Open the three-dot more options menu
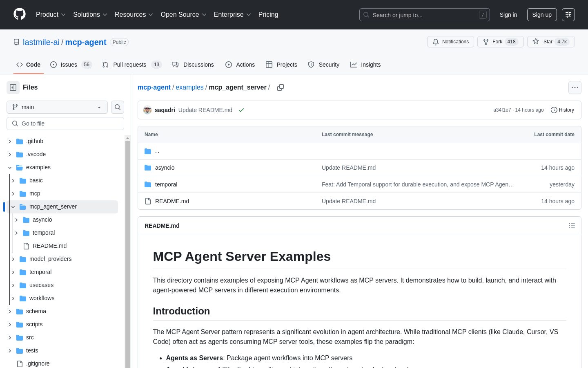The image size is (588, 368). (x=575, y=88)
